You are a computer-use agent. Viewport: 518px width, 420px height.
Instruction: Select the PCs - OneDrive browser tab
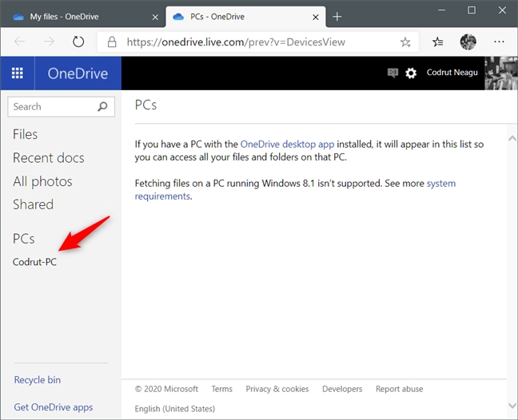tap(245, 17)
